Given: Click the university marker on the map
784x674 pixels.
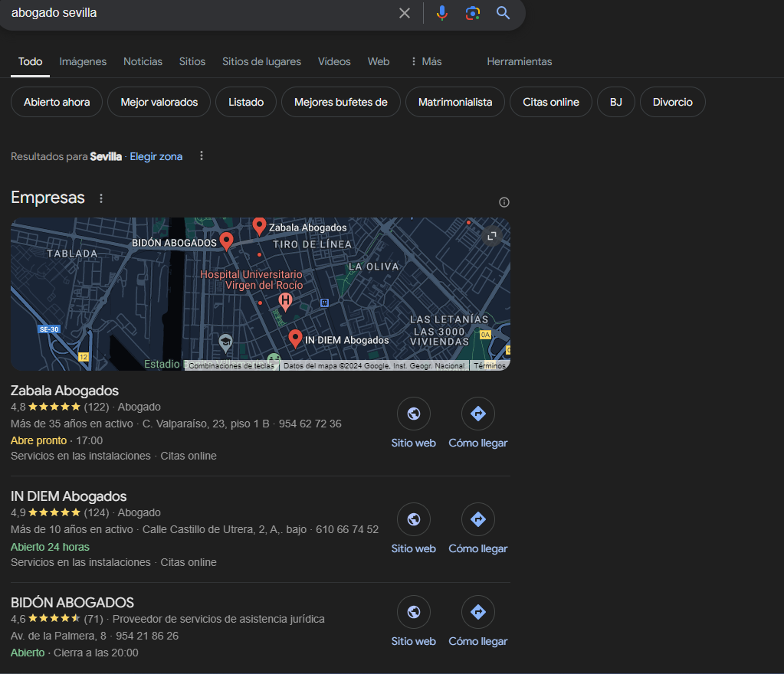Looking at the screenshot, I should pyautogui.click(x=225, y=343).
